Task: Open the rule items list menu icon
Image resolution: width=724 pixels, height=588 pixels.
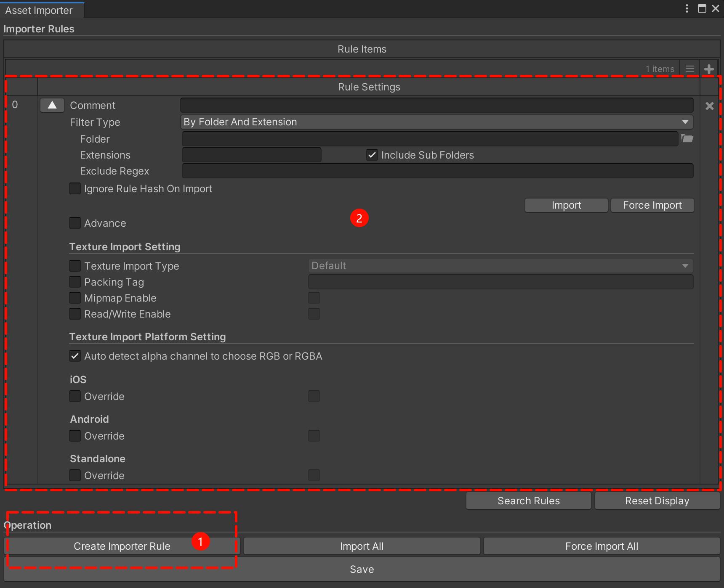Action: (x=689, y=69)
